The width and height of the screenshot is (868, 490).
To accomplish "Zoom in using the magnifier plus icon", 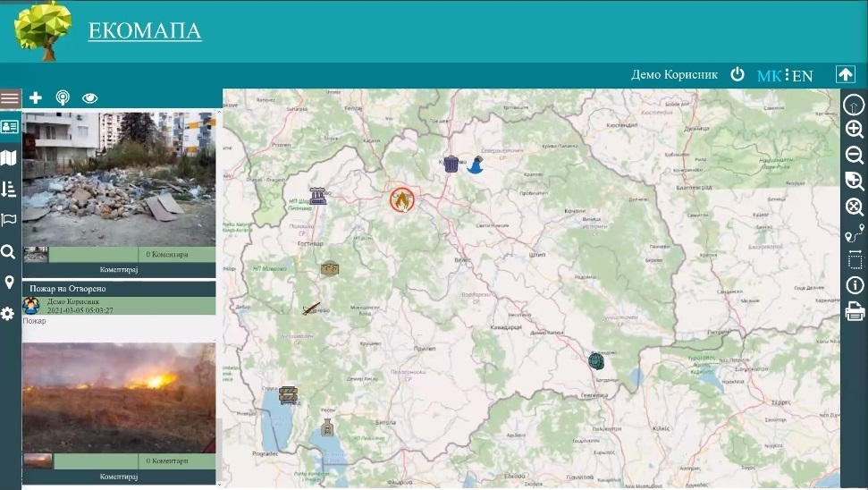I will tap(855, 129).
